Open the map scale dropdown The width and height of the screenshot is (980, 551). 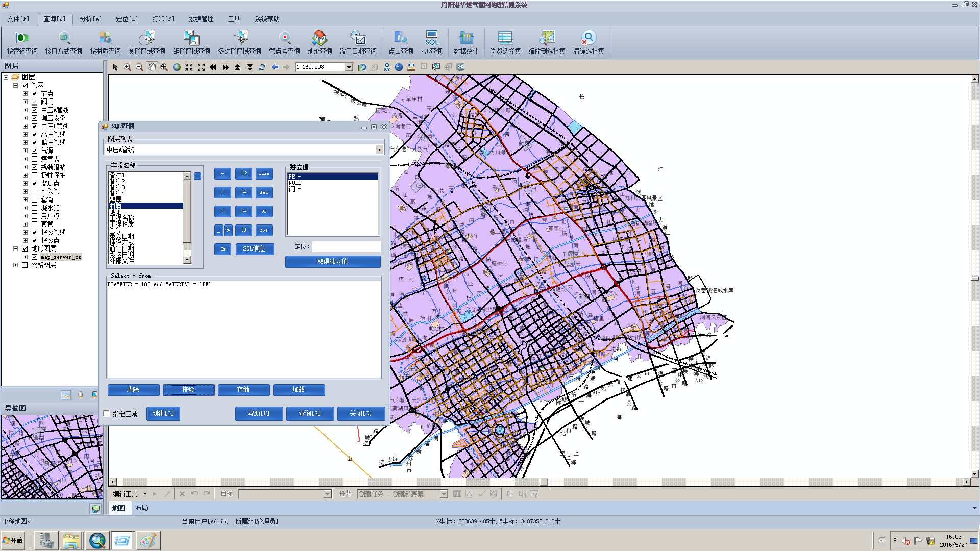[349, 67]
